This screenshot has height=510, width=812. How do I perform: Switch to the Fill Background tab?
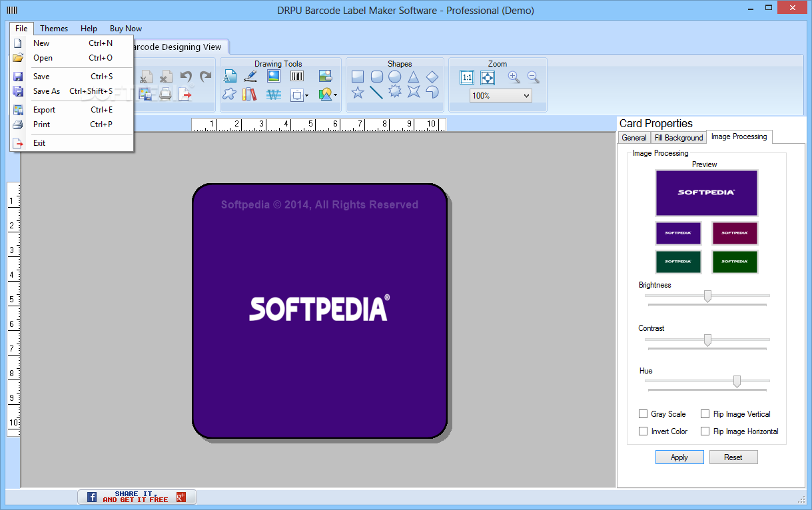point(679,138)
